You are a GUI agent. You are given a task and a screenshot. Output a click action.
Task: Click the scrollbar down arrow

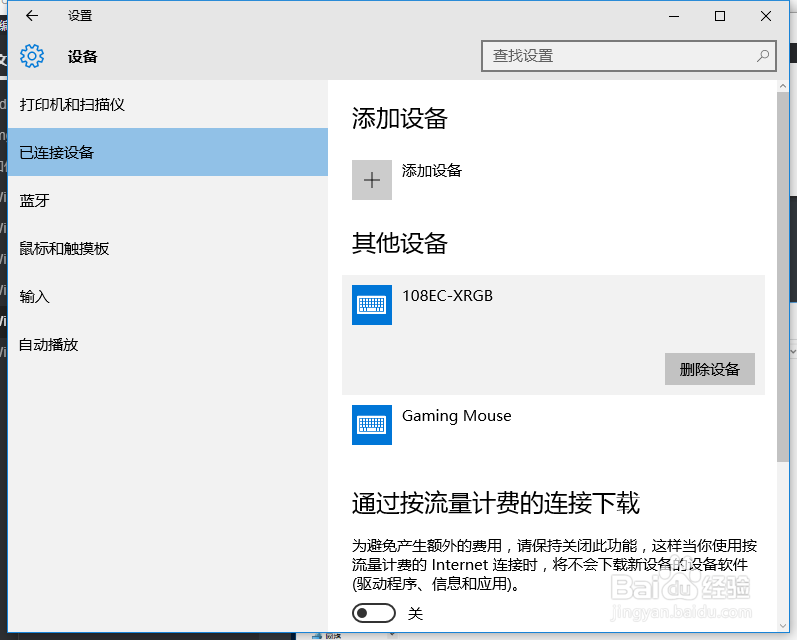tap(783, 626)
